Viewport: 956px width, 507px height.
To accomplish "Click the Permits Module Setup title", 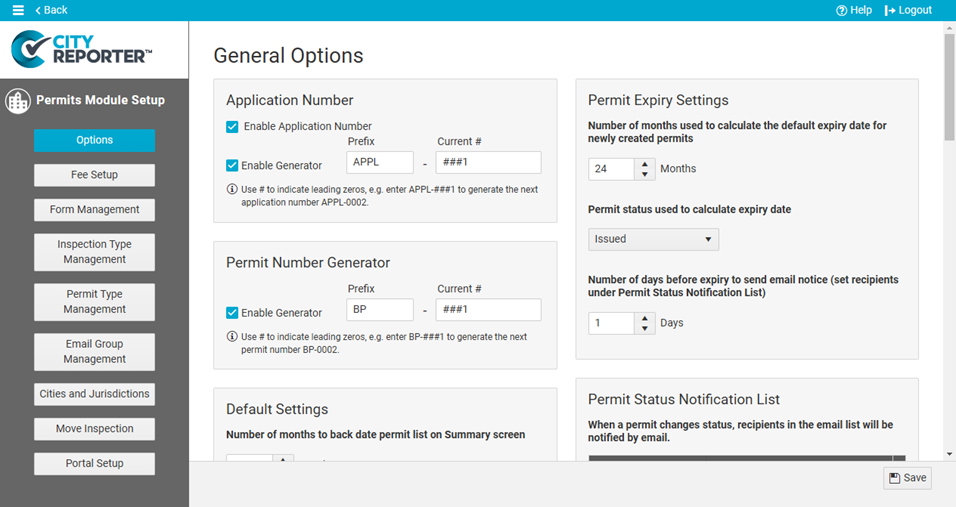I will tap(101, 101).
